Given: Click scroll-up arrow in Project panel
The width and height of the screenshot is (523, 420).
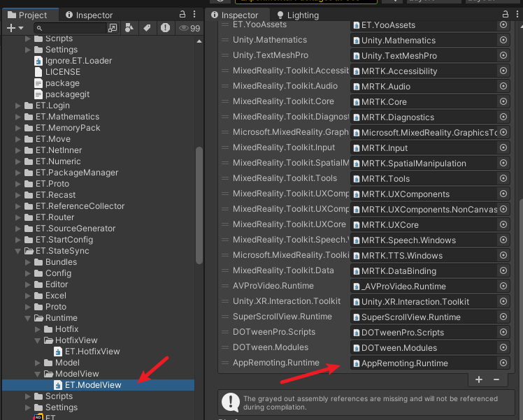Looking at the screenshot, I should coord(199,41).
